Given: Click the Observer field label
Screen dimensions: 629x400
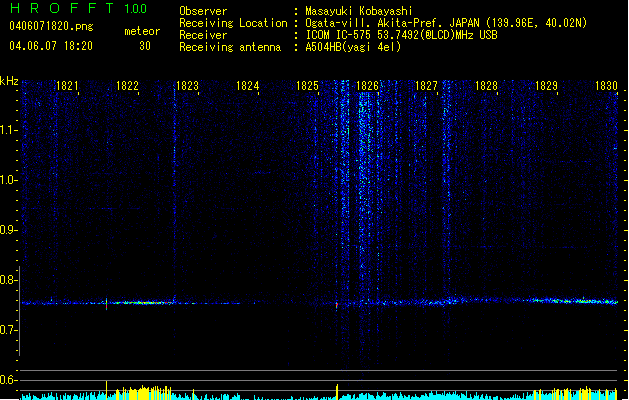Looking at the screenshot, I should click(x=203, y=11).
